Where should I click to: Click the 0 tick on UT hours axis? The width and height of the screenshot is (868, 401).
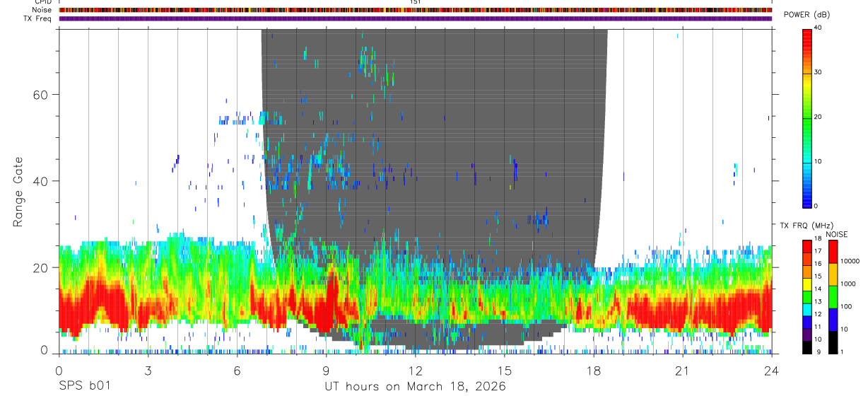59,371
